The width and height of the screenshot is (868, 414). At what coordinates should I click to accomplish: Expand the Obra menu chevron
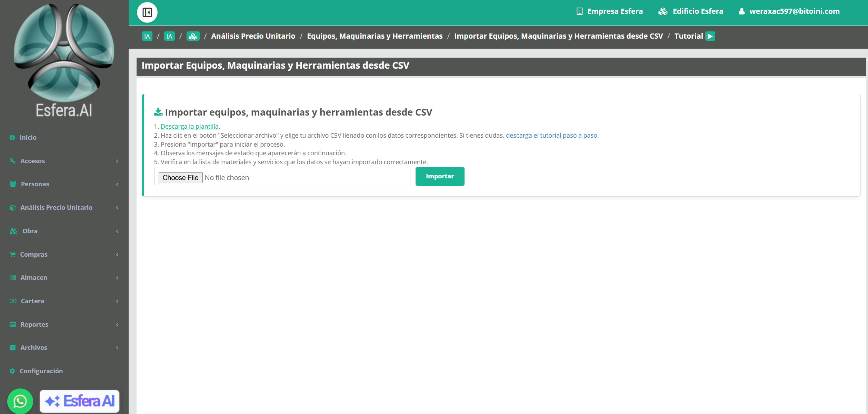117,231
